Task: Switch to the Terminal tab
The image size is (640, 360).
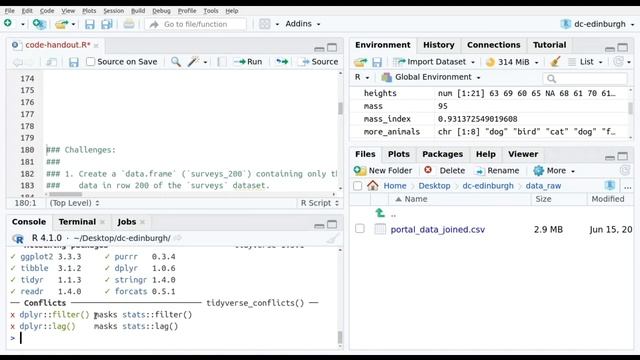Action: (77, 222)
